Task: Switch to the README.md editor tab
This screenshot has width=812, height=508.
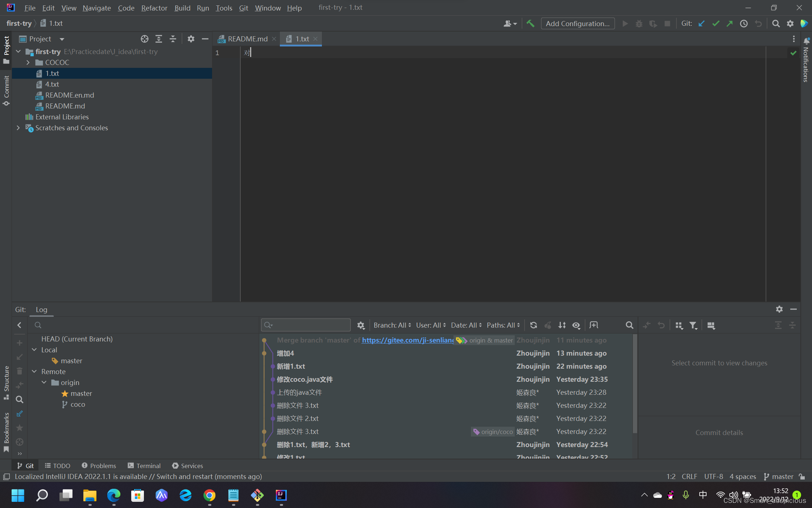Action: click(x=247, y=39)
